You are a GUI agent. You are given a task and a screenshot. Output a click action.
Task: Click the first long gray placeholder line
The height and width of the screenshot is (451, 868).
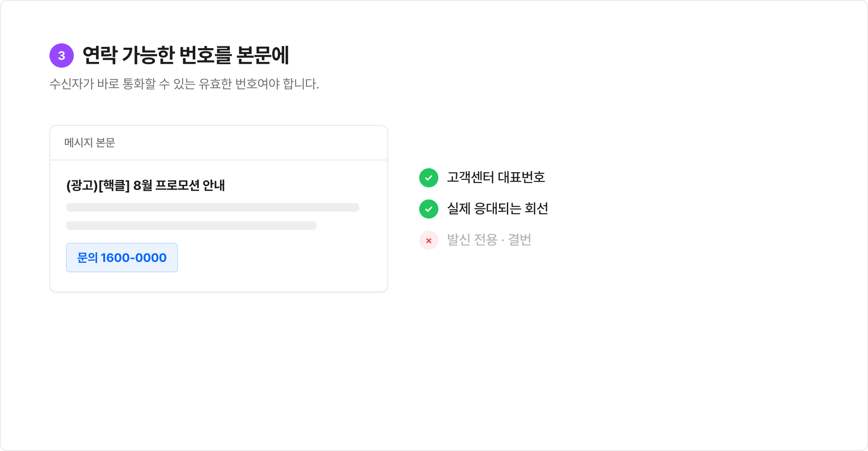point(213,207)
